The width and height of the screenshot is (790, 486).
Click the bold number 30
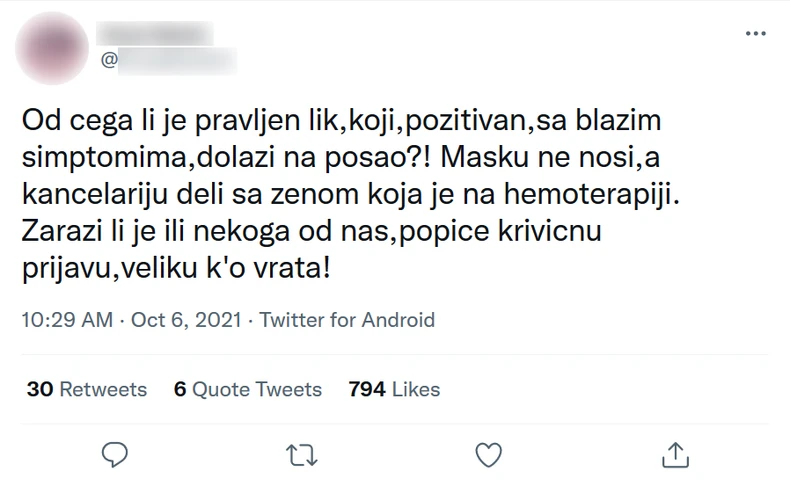click(x=40, y=389)
